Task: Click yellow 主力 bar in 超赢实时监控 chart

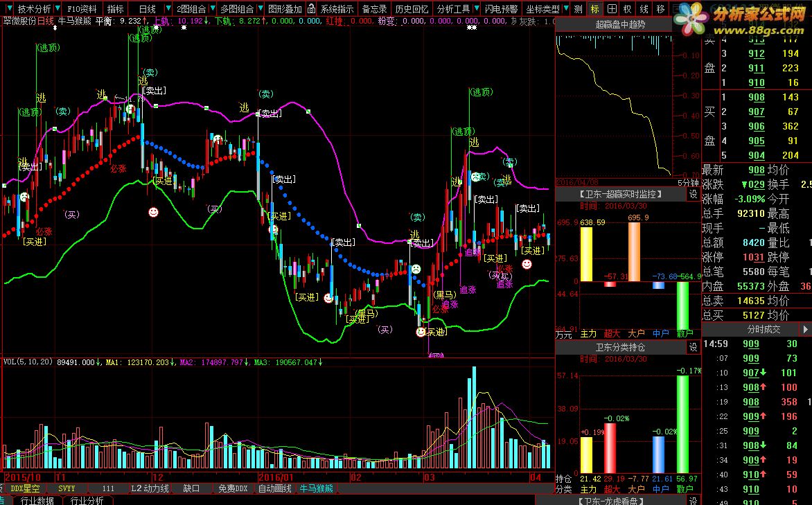Action: (586, 254)
